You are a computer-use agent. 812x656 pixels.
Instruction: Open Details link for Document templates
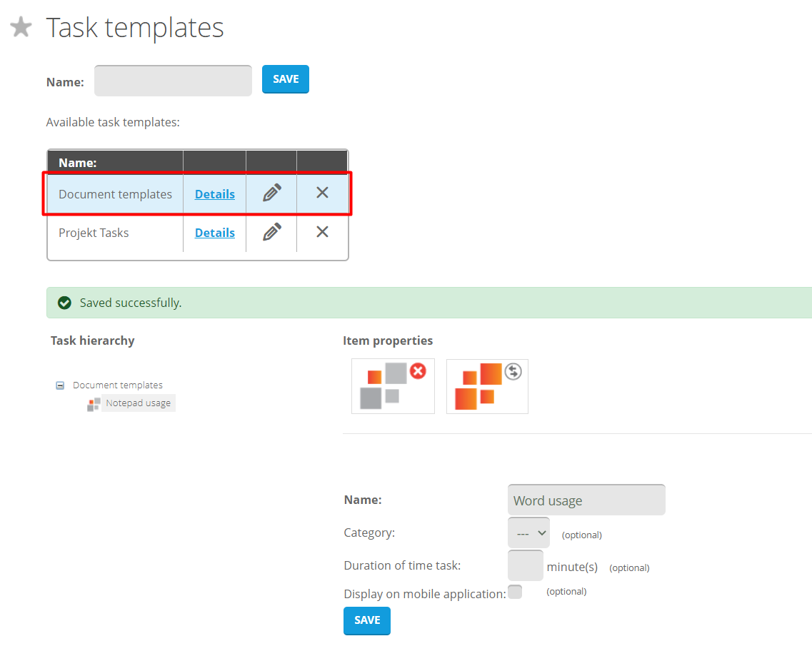pyautogui.click(x=214, y=194)
